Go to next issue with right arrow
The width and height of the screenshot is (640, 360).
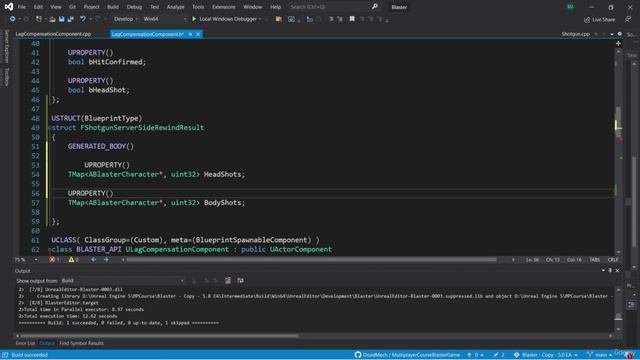coord(106,260)
